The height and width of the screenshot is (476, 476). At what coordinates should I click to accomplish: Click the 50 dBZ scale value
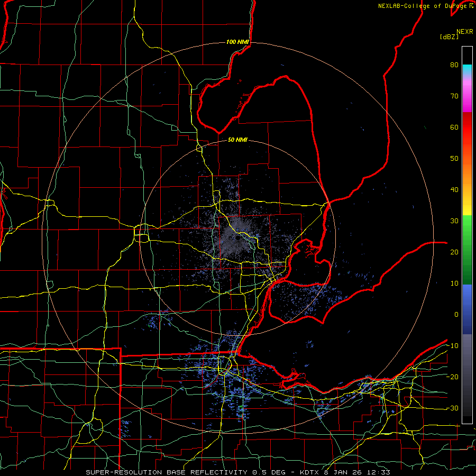tap(454, 159)
